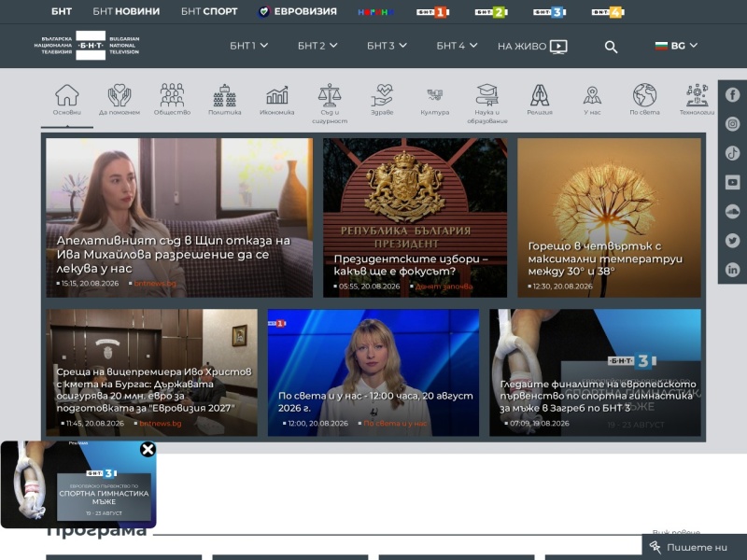
Task: Open the SoundCloud link in the sidebar
Action: 732,211
